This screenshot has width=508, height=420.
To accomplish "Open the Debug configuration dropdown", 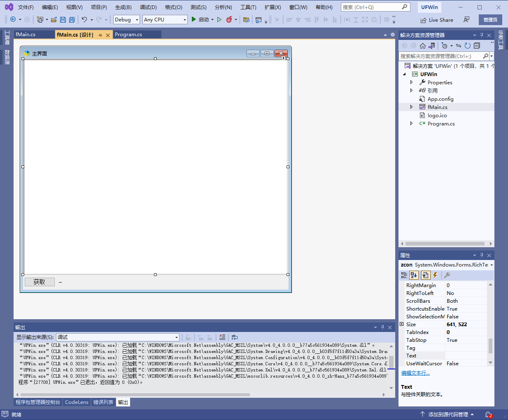I will click(137, 20).
